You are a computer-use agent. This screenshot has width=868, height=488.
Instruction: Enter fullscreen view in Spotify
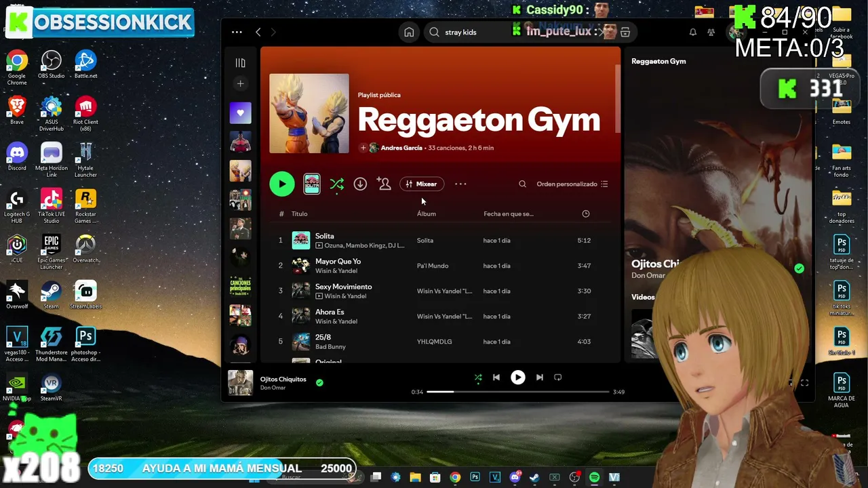click(x=804, y=383)
